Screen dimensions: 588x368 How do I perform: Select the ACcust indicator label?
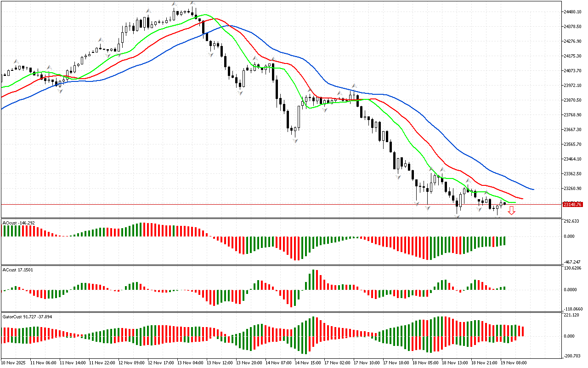(x=17, y=270)
